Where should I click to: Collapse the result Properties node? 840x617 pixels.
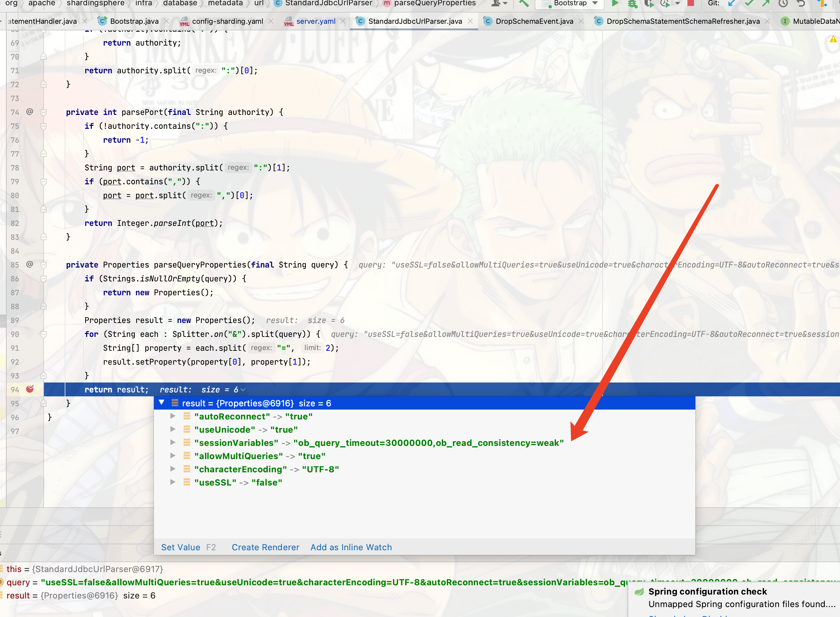point(162,403)
